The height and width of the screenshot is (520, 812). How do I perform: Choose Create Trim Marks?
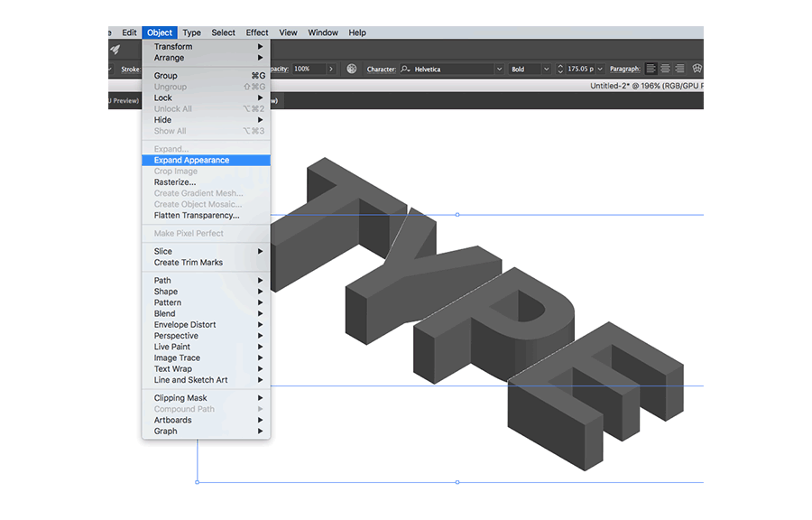(206, 263)
